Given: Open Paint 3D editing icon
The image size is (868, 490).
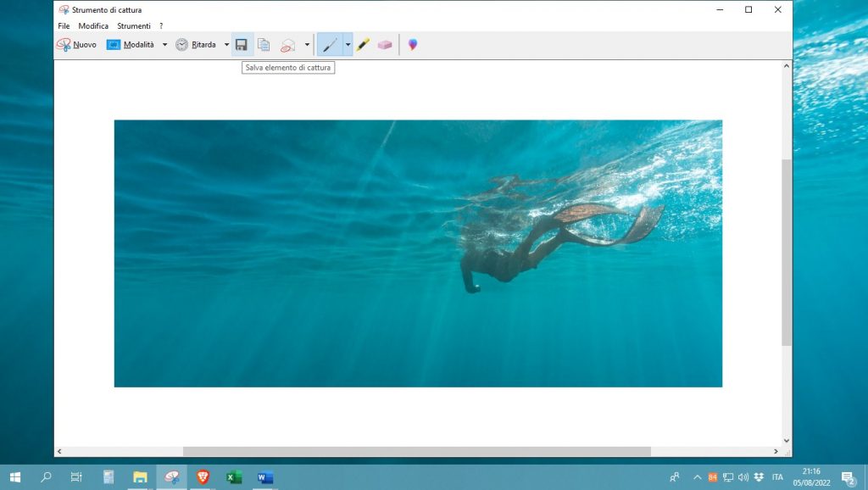Looking at the screenshot, I should tap(412, 45).
